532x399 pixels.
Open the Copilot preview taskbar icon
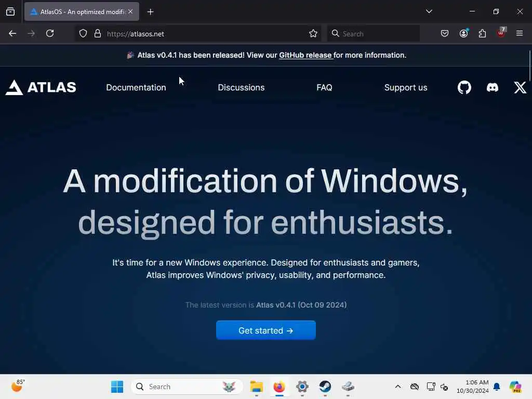click(515, 387)
